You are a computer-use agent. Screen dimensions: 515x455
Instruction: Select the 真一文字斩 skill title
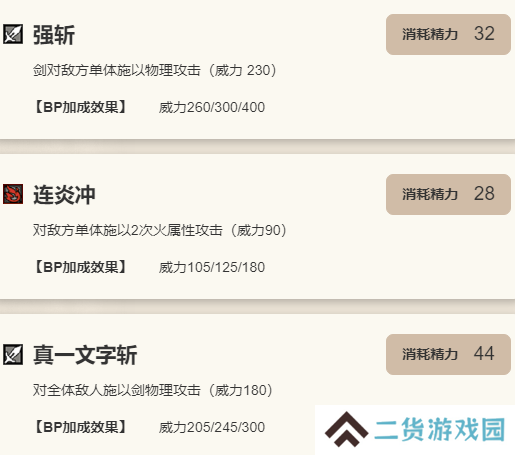(x=85, y=355)
